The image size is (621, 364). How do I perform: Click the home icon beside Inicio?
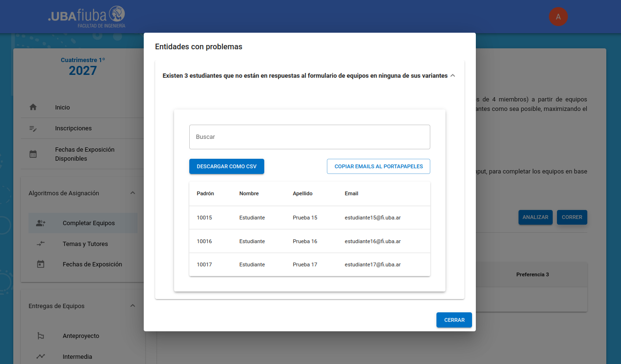point(33,107)
